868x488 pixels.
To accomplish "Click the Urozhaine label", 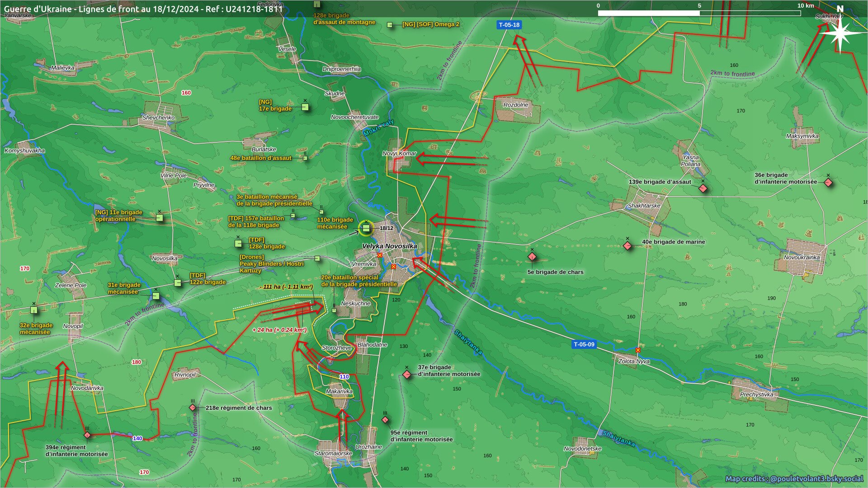I will pos(368,447).
